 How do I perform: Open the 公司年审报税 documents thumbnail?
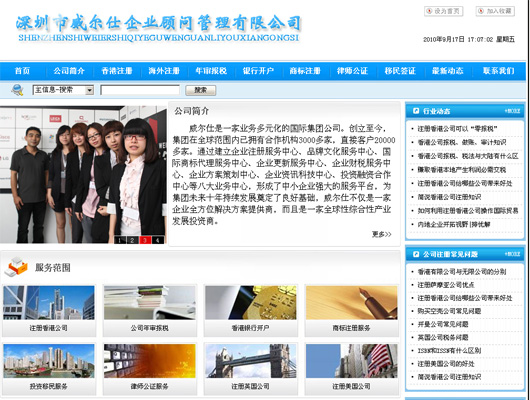(x=150, y=303)
